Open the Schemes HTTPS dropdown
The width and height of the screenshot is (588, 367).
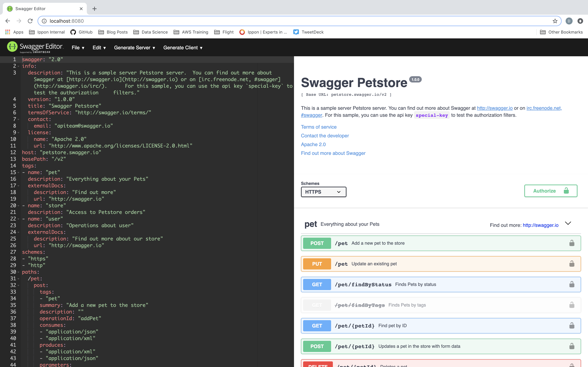coord(323,192)
